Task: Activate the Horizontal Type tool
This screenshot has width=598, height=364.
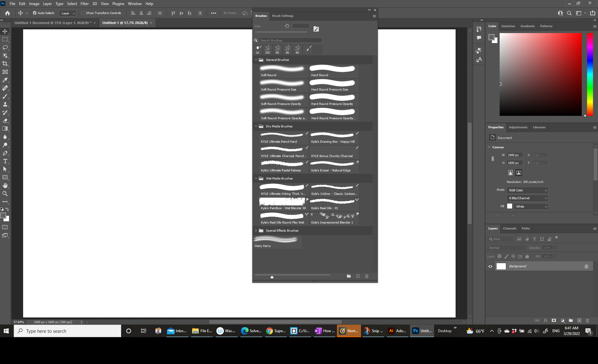Action: (x=5, y=161)
